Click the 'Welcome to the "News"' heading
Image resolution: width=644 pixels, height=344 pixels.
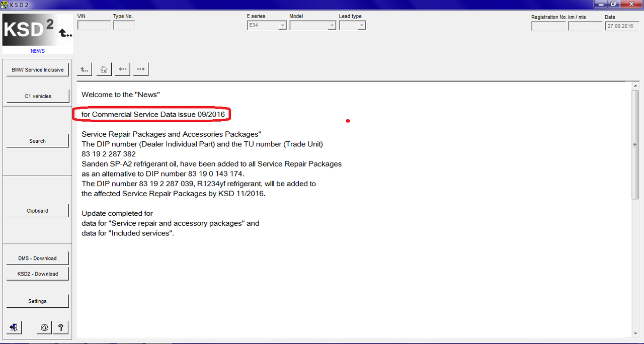point(121,94)
